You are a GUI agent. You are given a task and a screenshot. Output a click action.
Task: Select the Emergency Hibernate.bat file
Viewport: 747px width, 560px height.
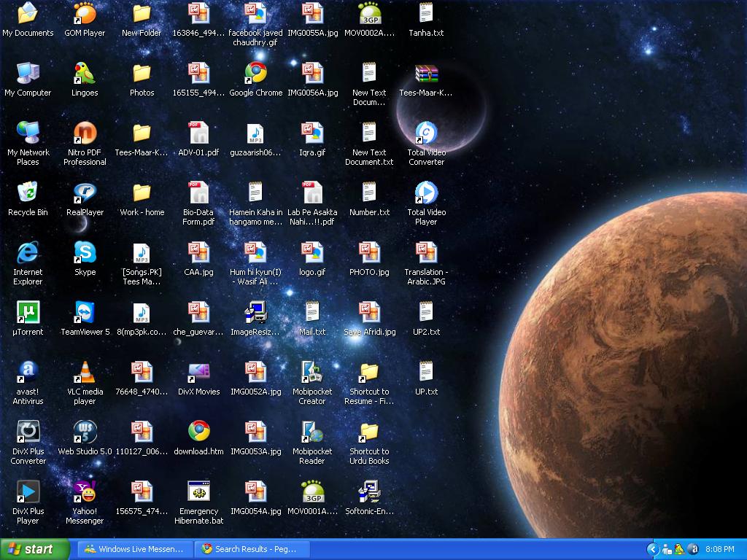(x=198, y=492)
